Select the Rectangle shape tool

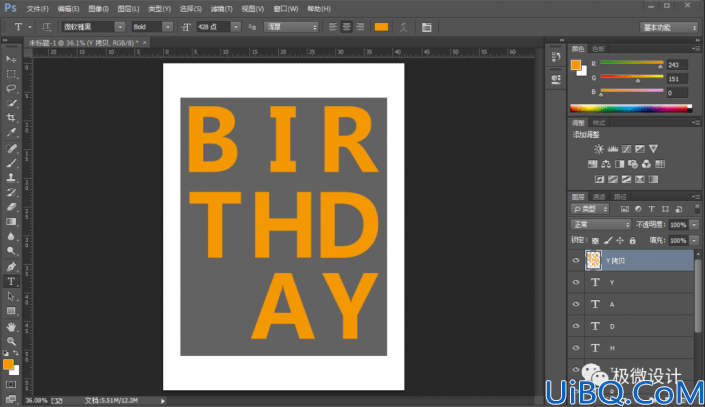point(11,311)
